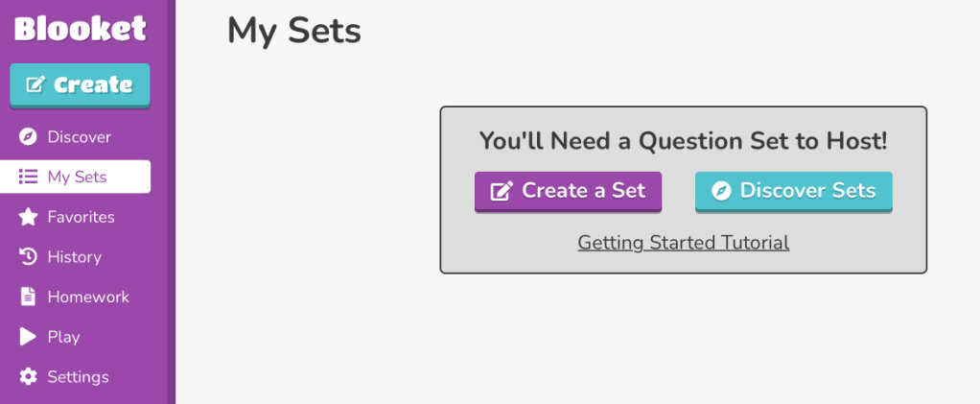Click the gear icon for Settings

29,377
